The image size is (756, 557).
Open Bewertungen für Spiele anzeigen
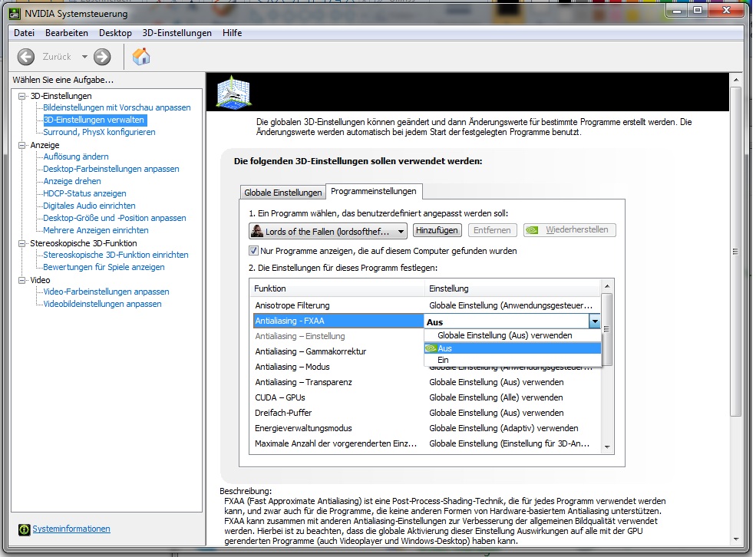[x=104, y=267]
